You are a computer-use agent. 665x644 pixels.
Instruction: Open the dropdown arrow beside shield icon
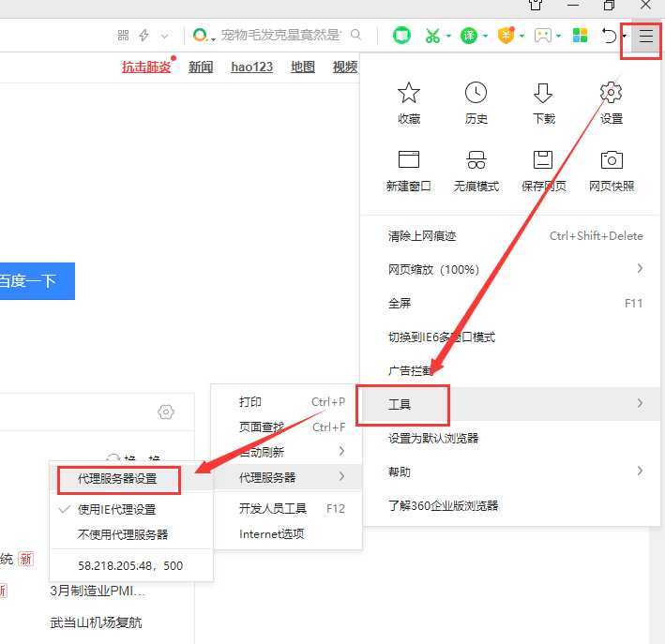pyautogui.click(x=521, y=36)
